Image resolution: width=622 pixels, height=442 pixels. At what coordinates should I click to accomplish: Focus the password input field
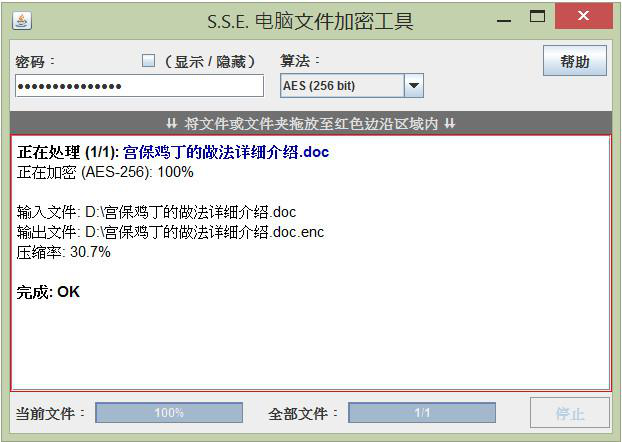140,85
